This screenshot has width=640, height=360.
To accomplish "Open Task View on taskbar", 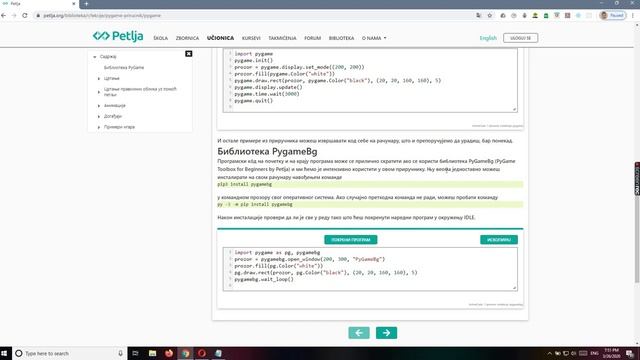I will (136, 353).
